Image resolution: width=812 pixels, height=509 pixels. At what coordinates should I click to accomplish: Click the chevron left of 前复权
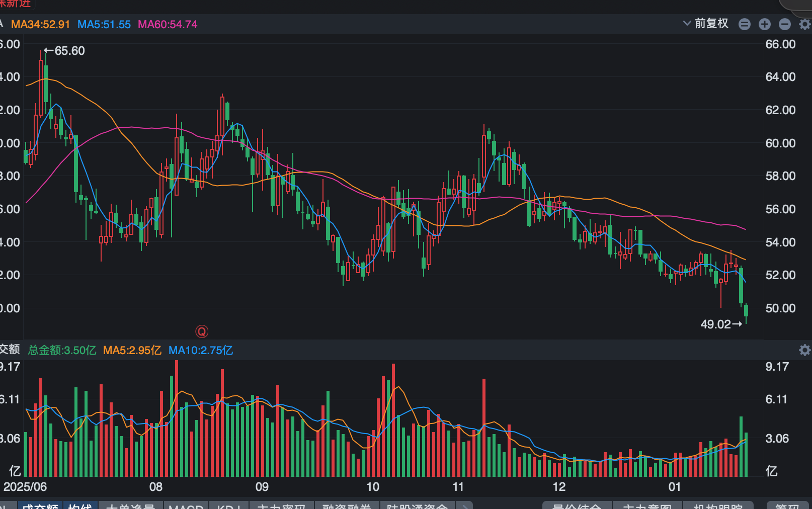687,24
